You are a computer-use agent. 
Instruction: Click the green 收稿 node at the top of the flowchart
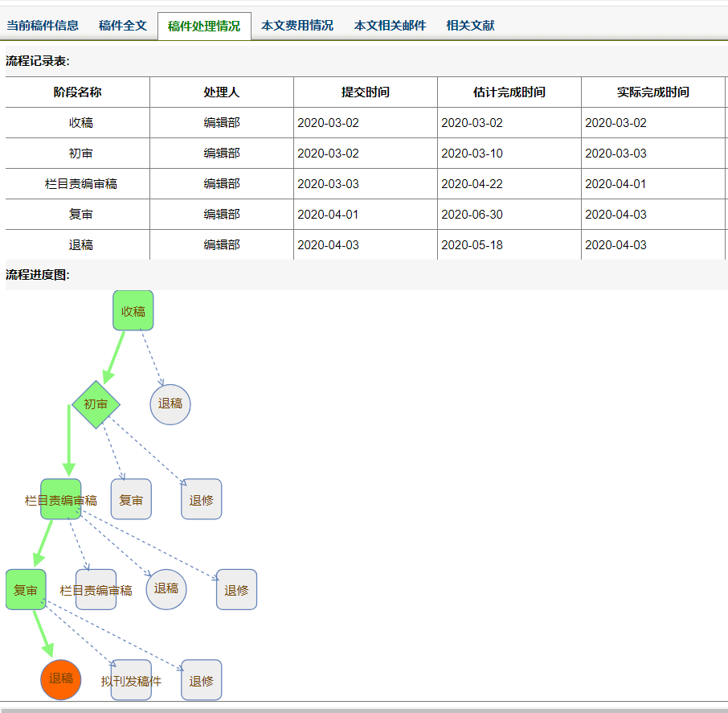point(133,311)
